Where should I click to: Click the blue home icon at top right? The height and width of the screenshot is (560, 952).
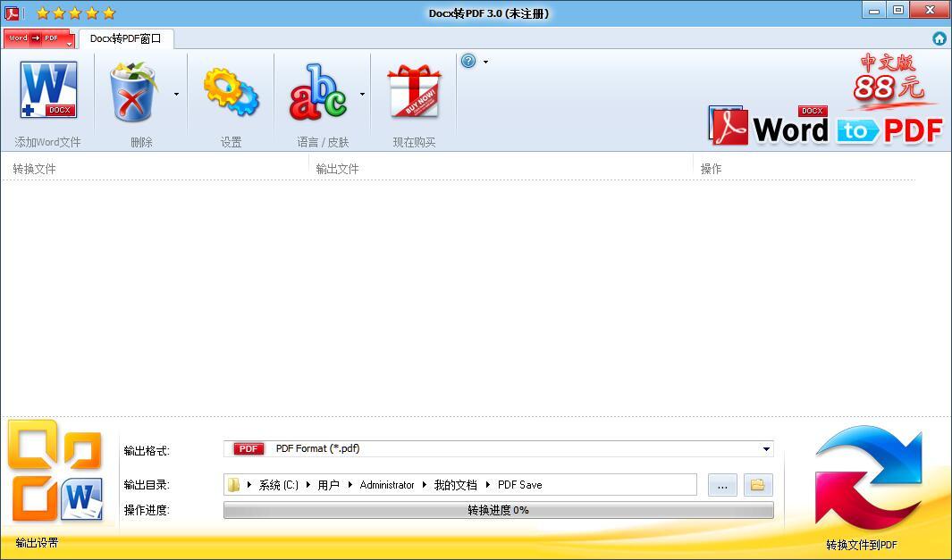point(939,38)
